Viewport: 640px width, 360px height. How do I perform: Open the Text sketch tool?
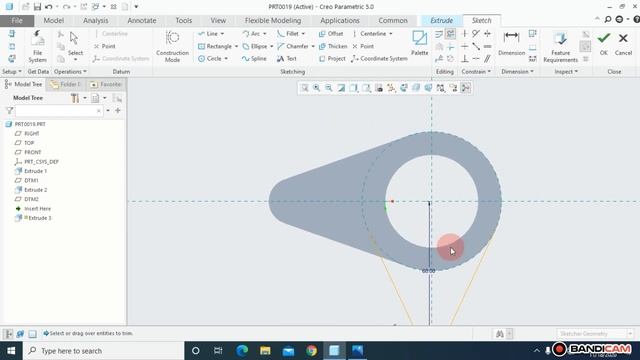point(287,59)
